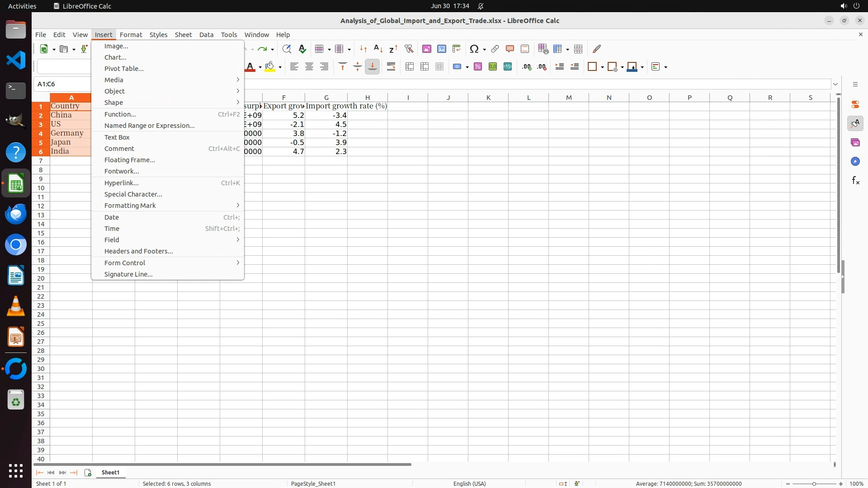This screenshot has height=488, width=868.
Task: Select the Hyperlink... menu entry
Action: pos(121,183)
